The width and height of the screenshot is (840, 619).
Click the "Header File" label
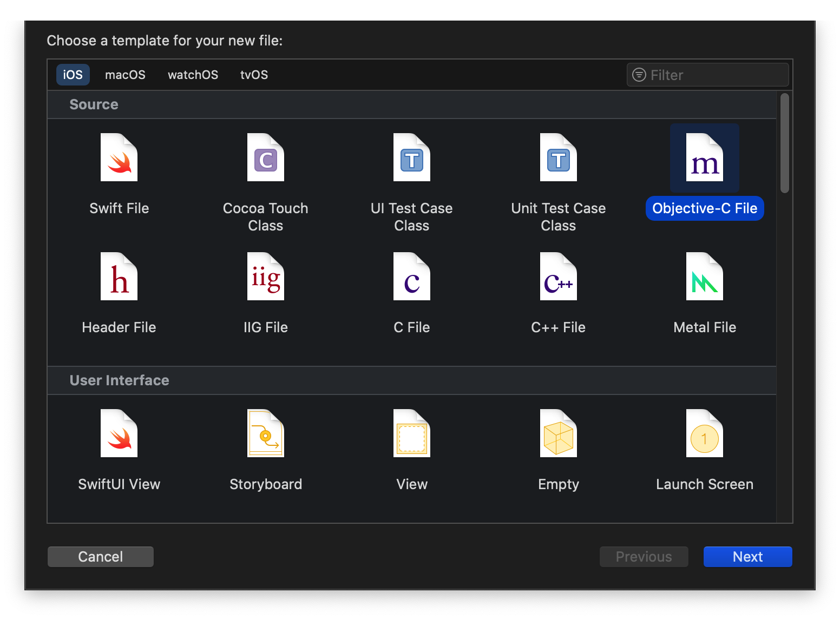[x=119, y=327]
